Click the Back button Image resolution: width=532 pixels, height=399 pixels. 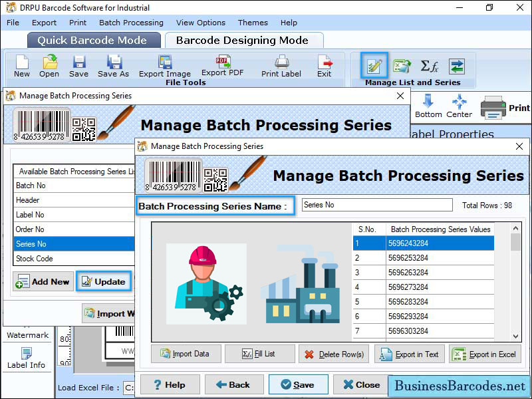point(234,384)
